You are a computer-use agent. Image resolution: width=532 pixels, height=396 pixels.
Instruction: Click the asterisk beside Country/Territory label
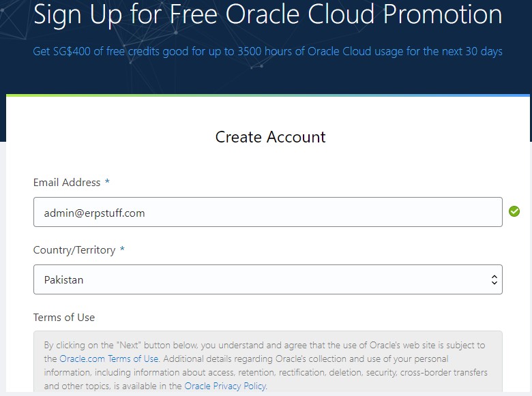click(x=122, y=250)
